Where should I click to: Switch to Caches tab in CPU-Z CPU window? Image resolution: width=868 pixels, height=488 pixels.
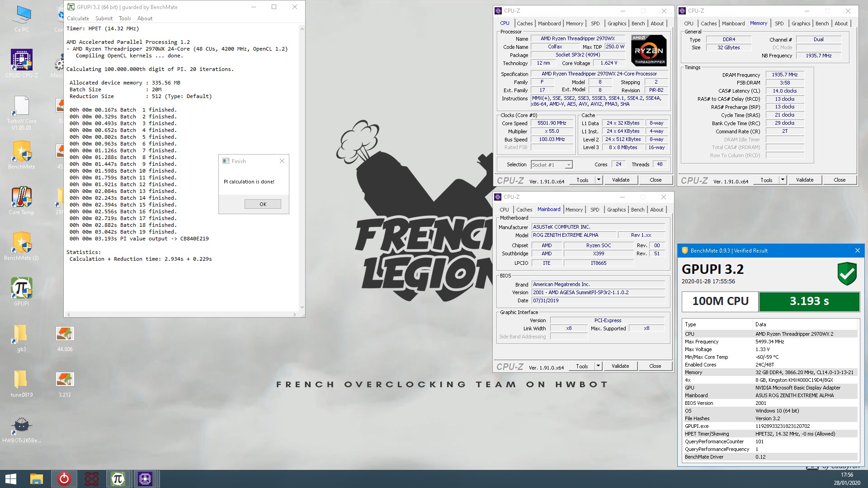(x=524, y=23)
